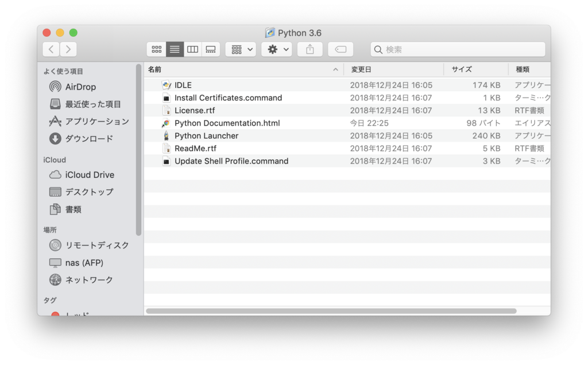The image size is (588, 365).
Task: Open ダウンロード folder in sidebar
Action: [x=89, y=138]
